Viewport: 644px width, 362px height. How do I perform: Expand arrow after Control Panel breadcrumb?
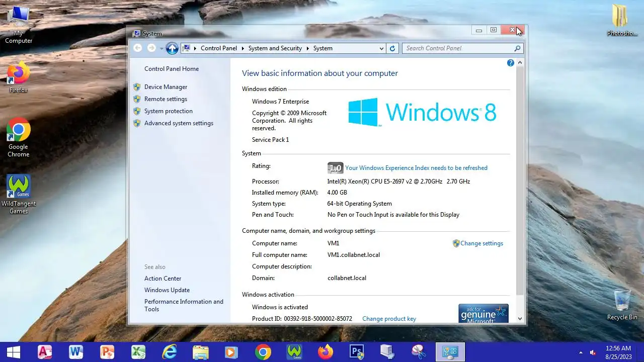click(x=243, y=48)
